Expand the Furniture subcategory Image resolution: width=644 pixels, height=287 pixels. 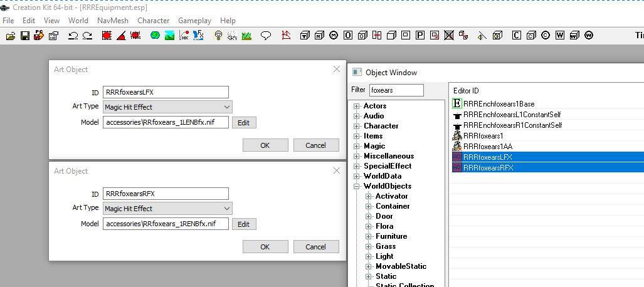(369, 236)
